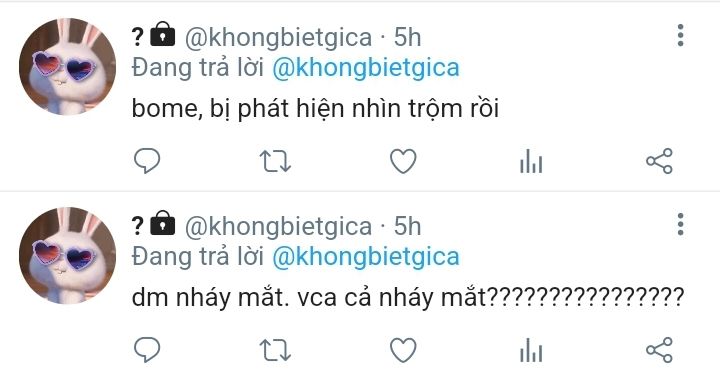Share the 'dm nháy mắt' tweet
Image resolution: width=720 pixels, height=379 pixels.
[x=659, y=350]
